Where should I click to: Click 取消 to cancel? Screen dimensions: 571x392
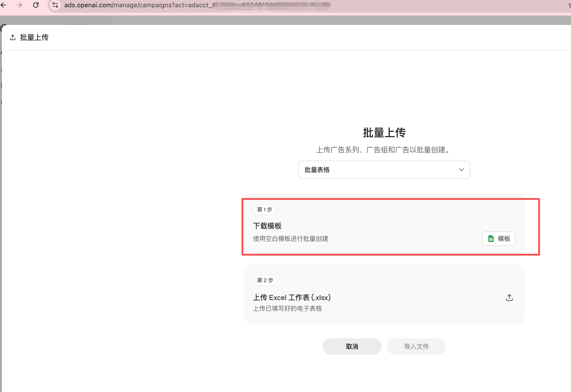[352, 346]
